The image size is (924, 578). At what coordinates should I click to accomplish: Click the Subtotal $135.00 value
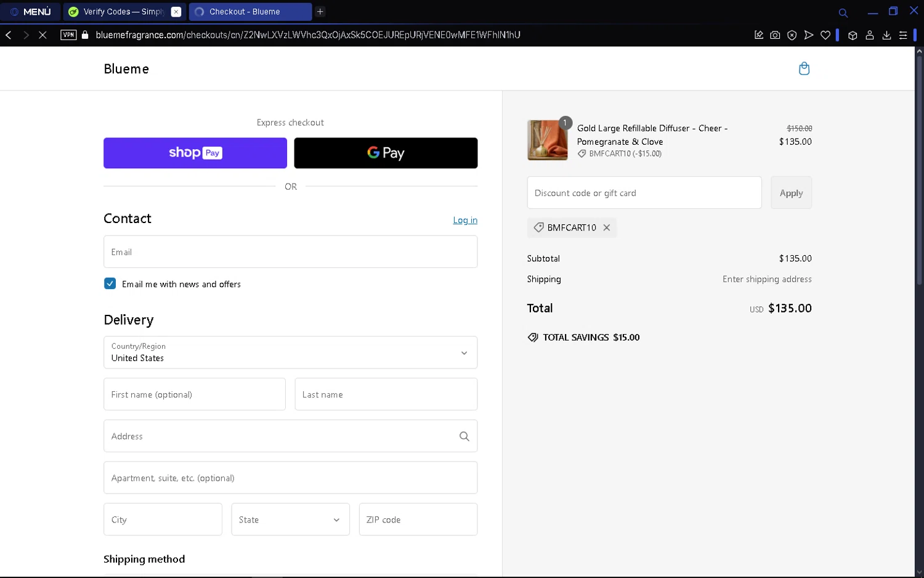click(x=795, y=258)
